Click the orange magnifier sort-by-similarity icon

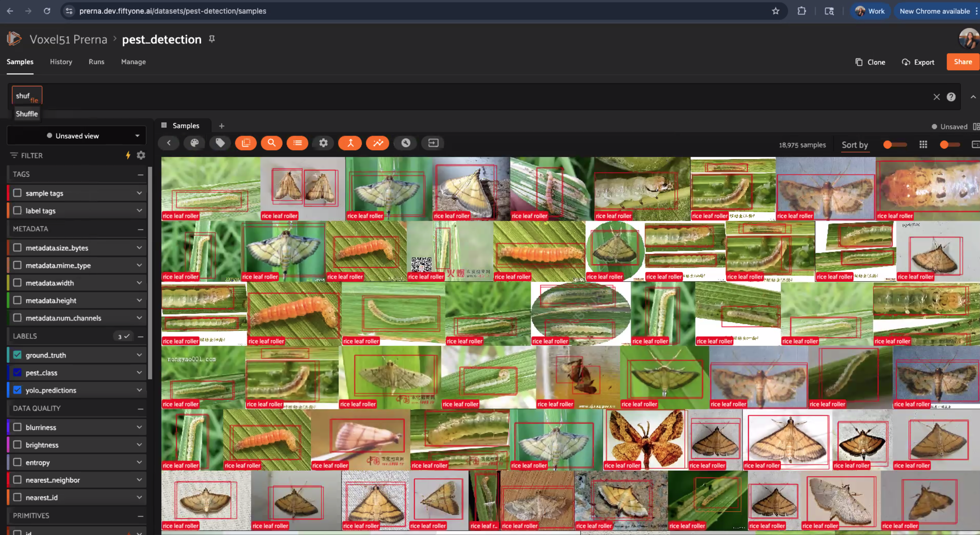pyautogui.click(x=271, y=143)
